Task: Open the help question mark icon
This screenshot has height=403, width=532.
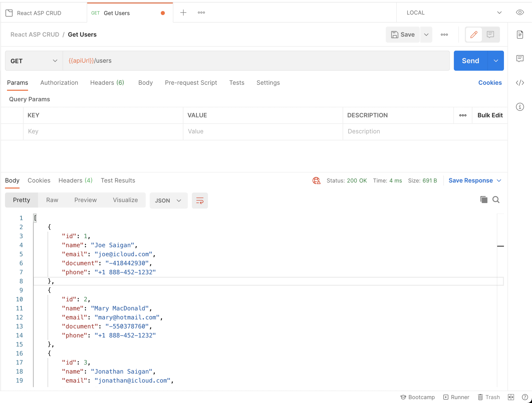Action: click(x=525, y=397)
